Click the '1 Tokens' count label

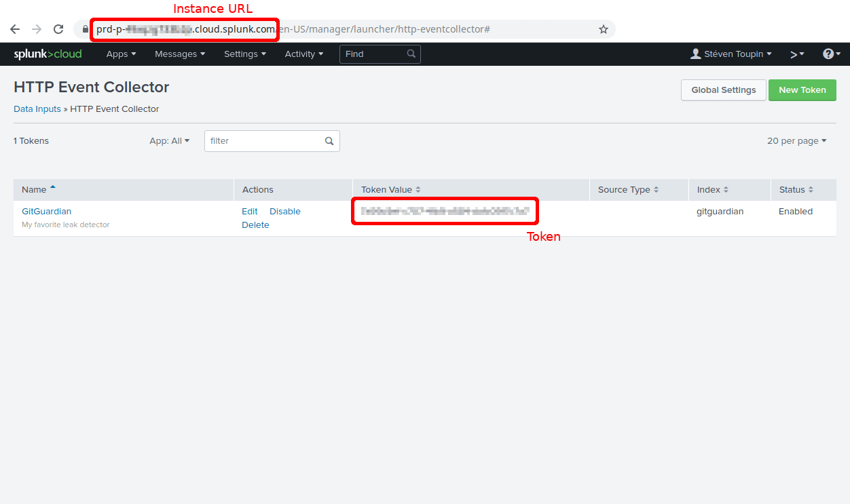click(x=31, y=141)
